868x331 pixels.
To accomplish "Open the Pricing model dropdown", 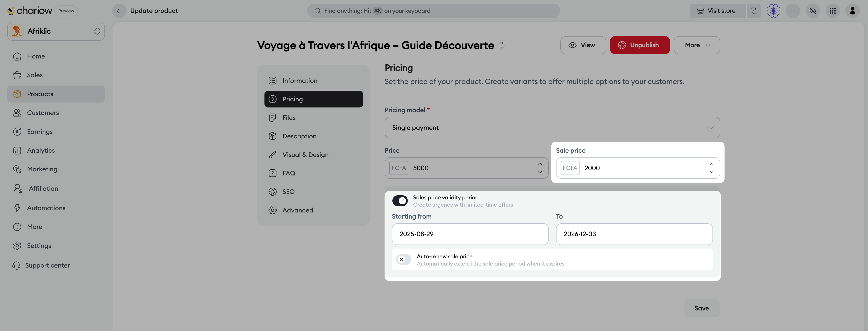I will pos(552,128).
